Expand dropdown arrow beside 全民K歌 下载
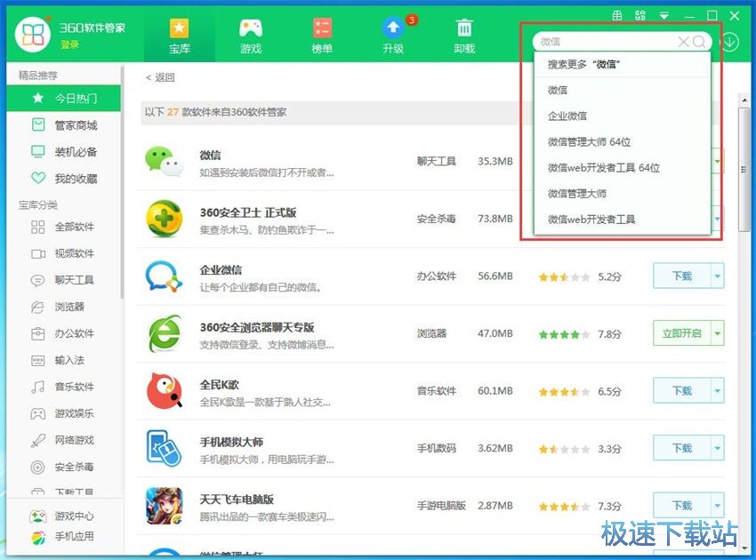756x560 pixels. pyautogui.click(x=718, y=391)
